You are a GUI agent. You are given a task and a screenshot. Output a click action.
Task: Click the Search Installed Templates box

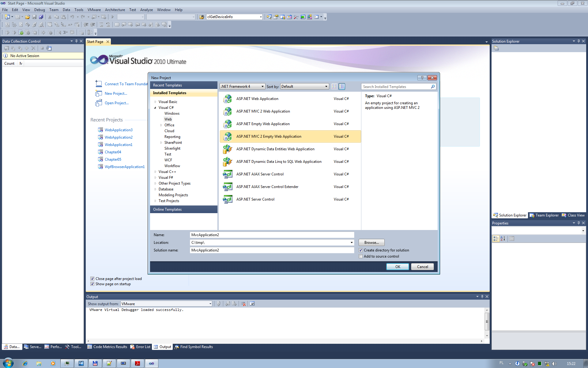396,87
